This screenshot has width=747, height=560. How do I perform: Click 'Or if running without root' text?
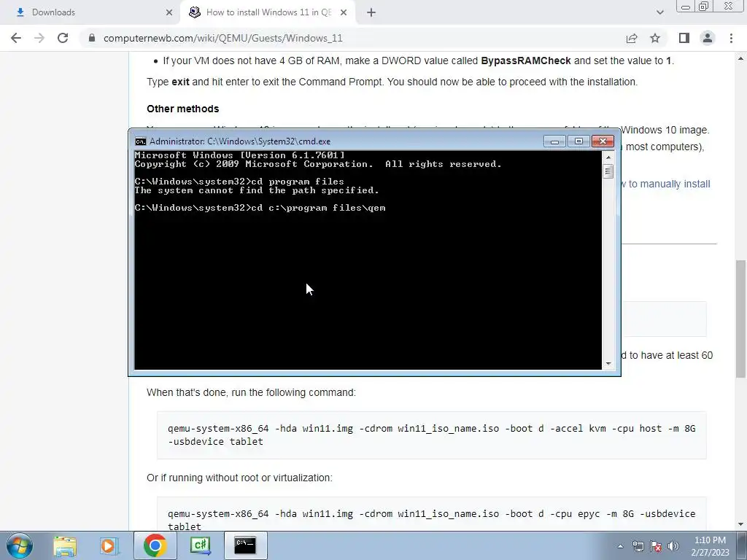click(x=239, y=478)
